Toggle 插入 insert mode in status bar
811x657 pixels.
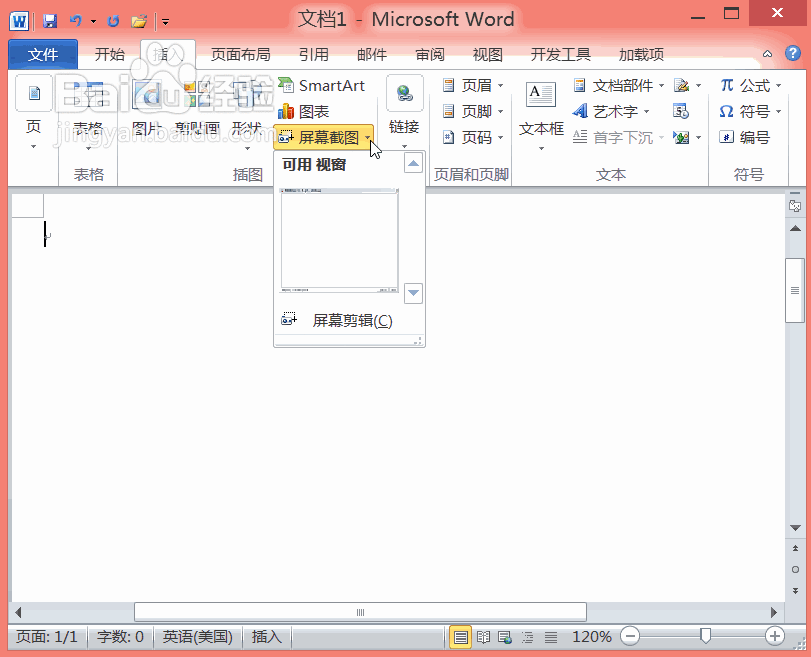[266, 637]
